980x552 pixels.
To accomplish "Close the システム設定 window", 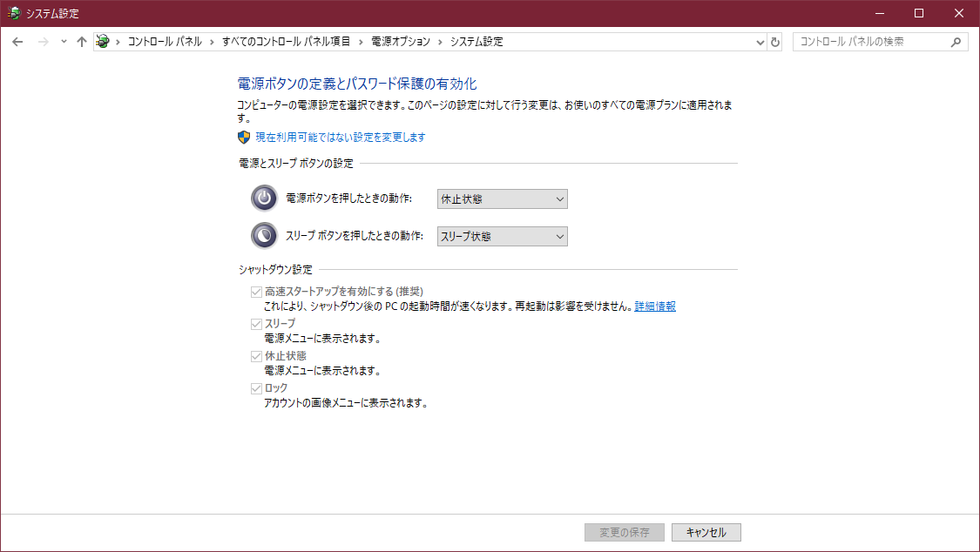I will [959, 13].
